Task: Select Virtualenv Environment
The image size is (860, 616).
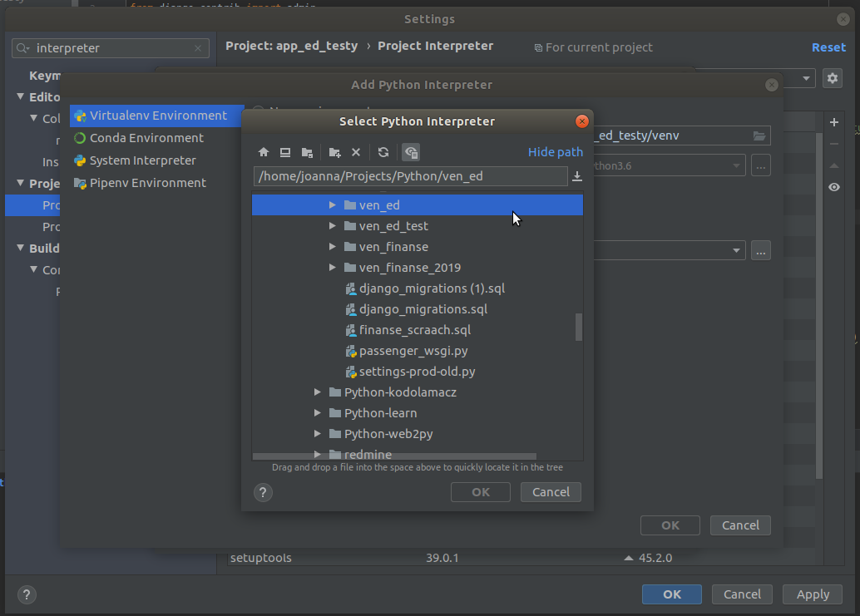Action: (x=157, y=116)
